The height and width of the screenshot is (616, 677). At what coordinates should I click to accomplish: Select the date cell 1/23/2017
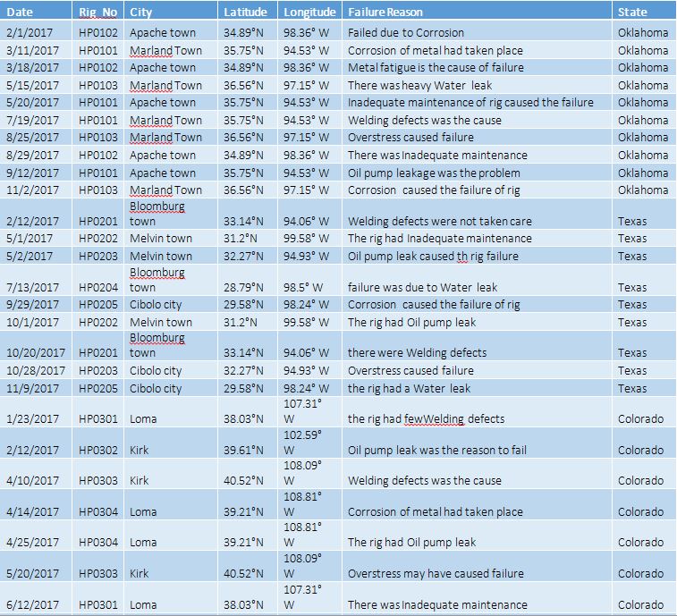click(36, 412)
